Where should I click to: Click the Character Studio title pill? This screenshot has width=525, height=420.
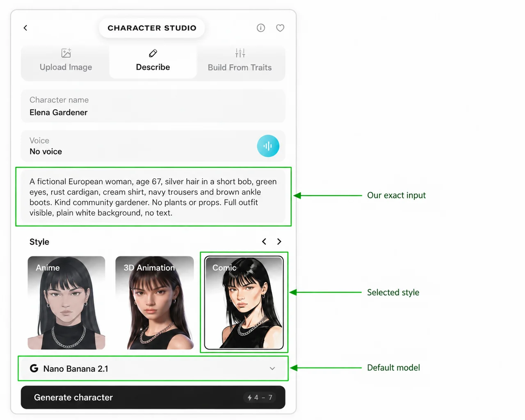[152, 28]
